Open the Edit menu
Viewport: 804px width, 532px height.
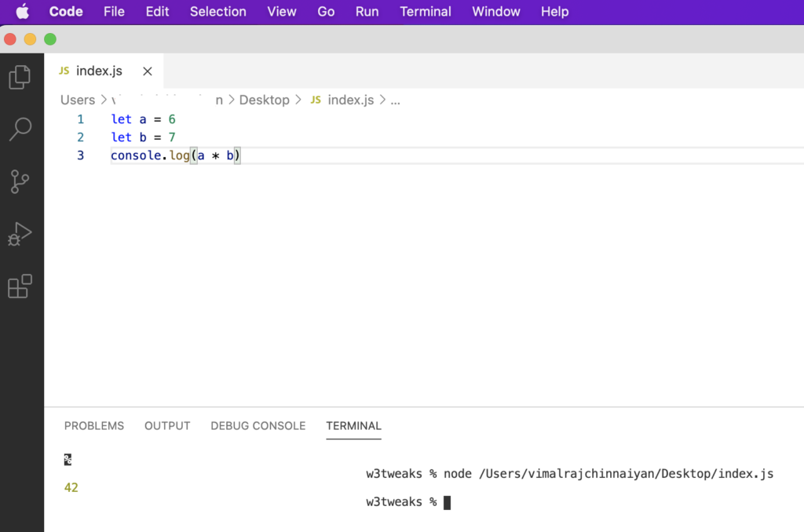[157, 11]
